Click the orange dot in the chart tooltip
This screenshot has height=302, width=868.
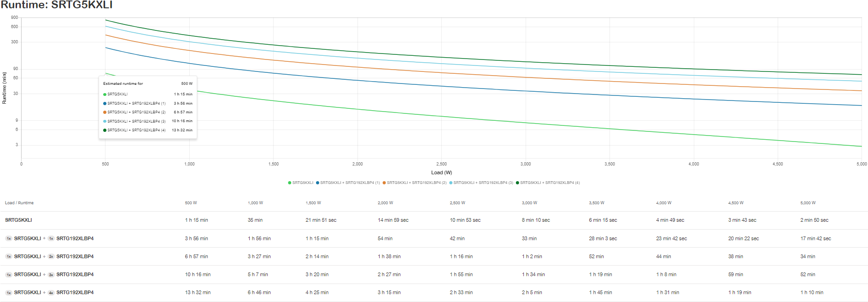[x=105, y=112]
